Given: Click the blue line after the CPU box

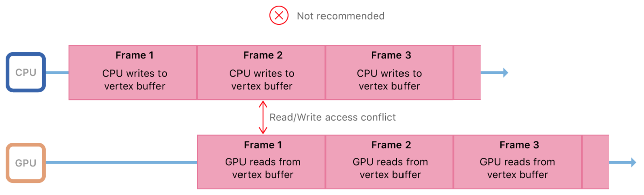Looking at the screenshot, I should (x=57, y=72).
